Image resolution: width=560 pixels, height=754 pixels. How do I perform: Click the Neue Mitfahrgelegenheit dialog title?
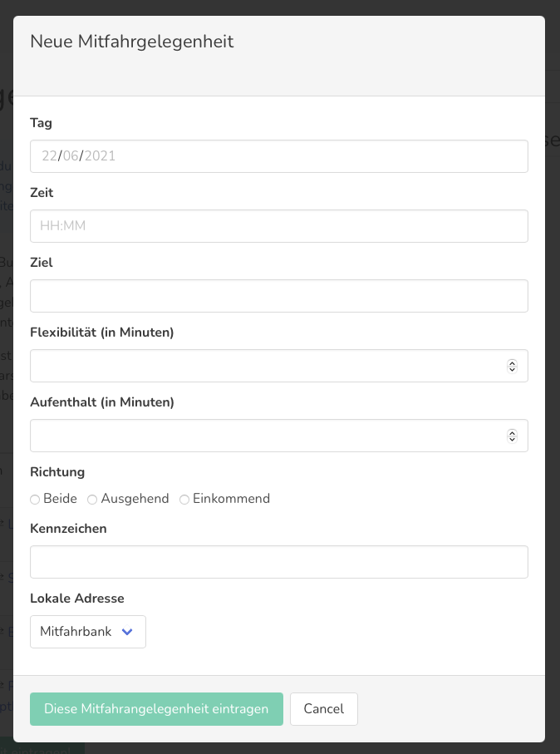(x=131, y=42)
